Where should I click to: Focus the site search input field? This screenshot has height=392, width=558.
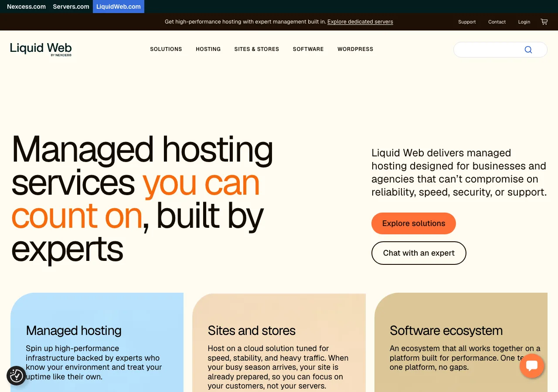tap(489, 50)
